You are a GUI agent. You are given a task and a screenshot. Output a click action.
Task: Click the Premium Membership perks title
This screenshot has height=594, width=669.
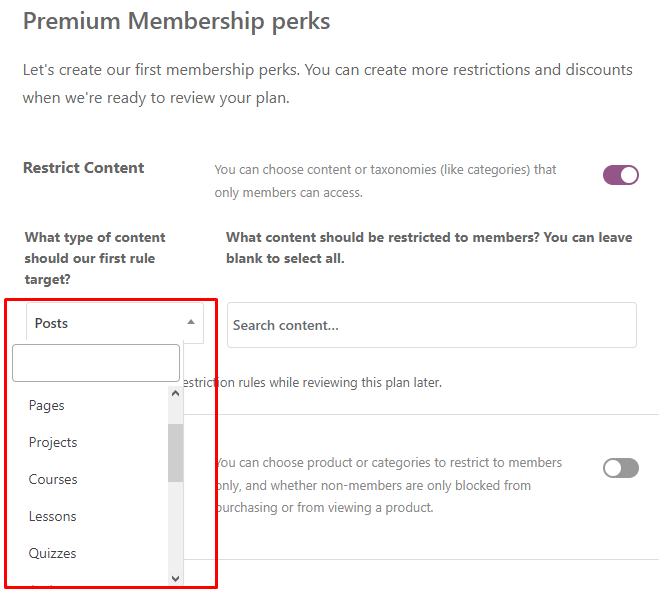[177, 21]
